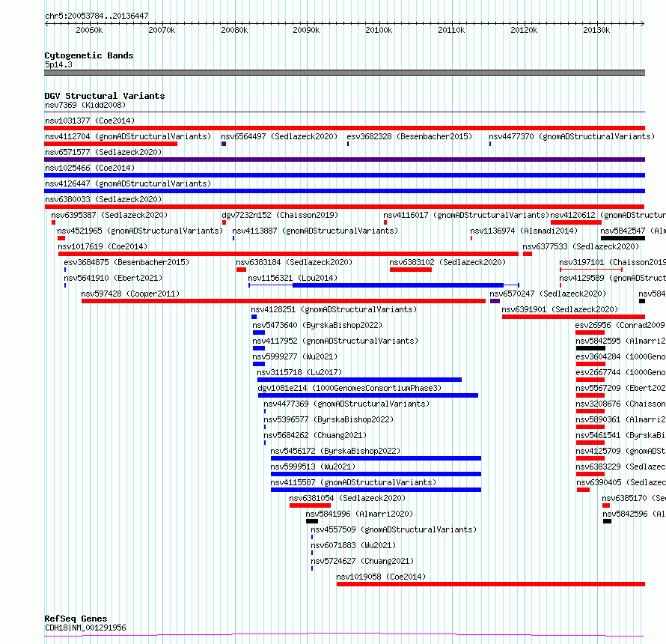
Task: Select the nsv4126447 gnomAD blue bar
Action: tap(344, 191)
